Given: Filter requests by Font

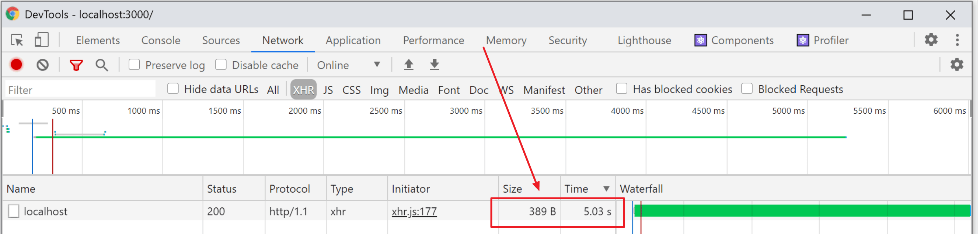Looking at the screenshot, I should coord(449,90).
